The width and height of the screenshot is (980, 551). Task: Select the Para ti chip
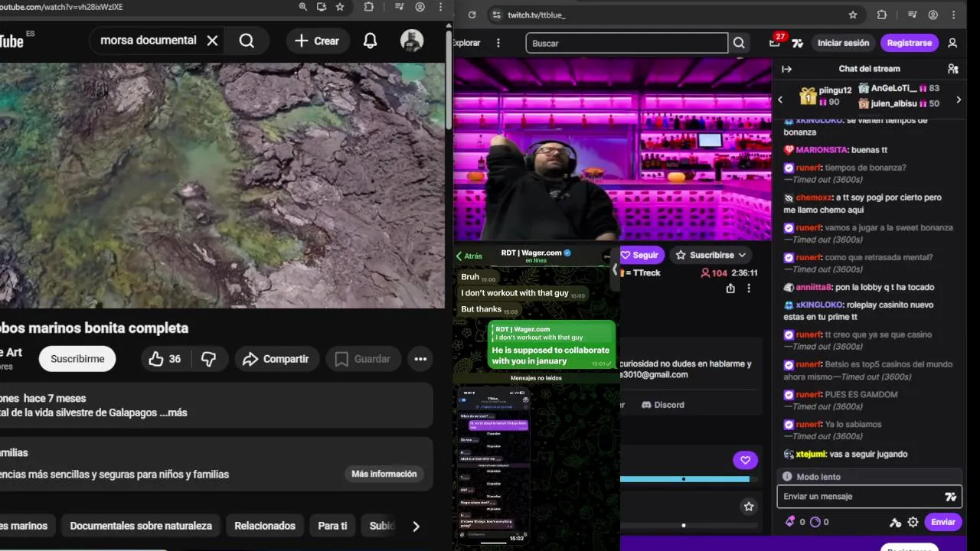[x=332, y=526]
